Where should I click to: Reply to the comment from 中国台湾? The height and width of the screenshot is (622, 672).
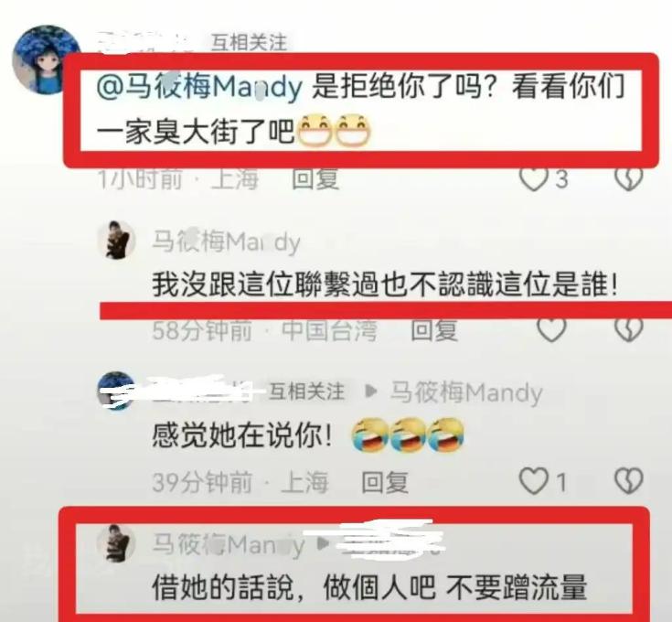tap(433, 330)
